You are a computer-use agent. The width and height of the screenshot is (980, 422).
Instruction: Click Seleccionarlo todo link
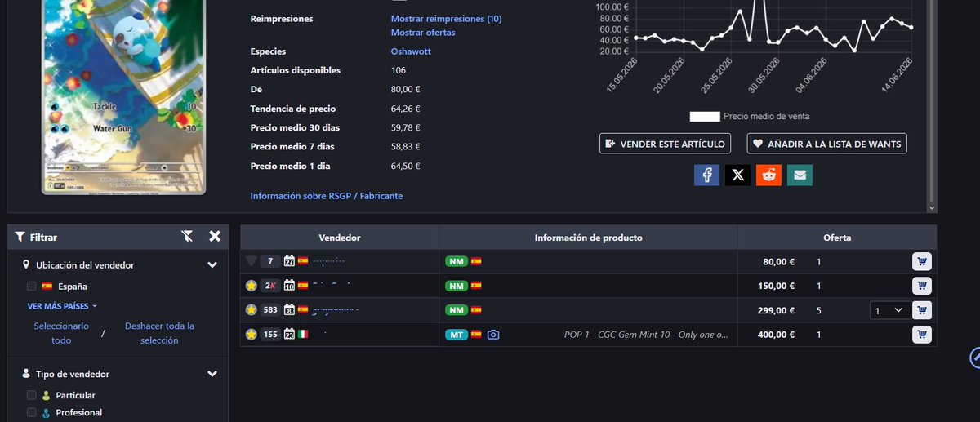(x=61, y=333)
